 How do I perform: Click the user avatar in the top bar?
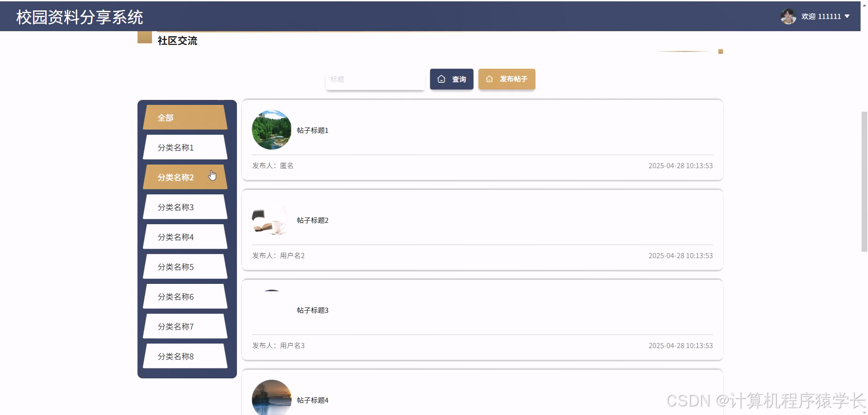(788, 16)
